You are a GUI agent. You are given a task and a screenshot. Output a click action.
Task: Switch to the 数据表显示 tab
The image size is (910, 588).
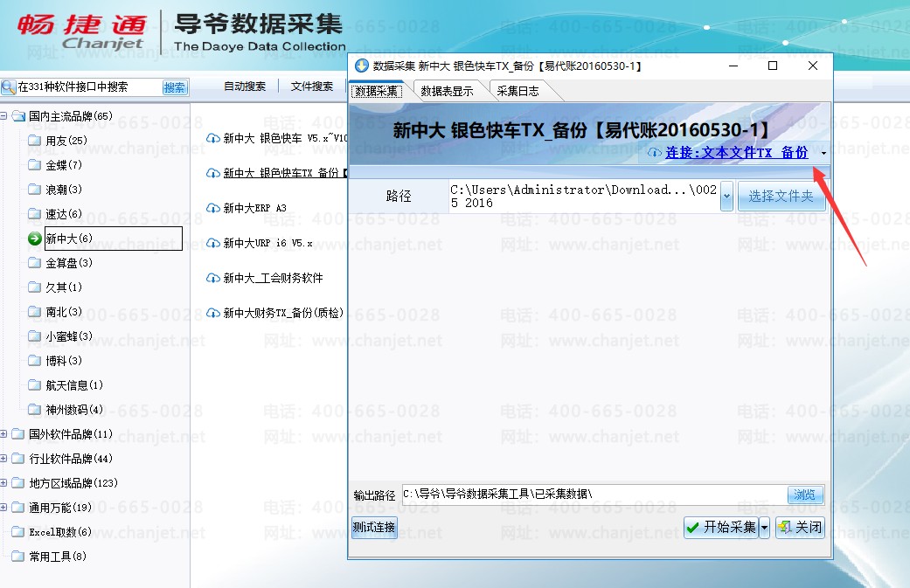447,91
